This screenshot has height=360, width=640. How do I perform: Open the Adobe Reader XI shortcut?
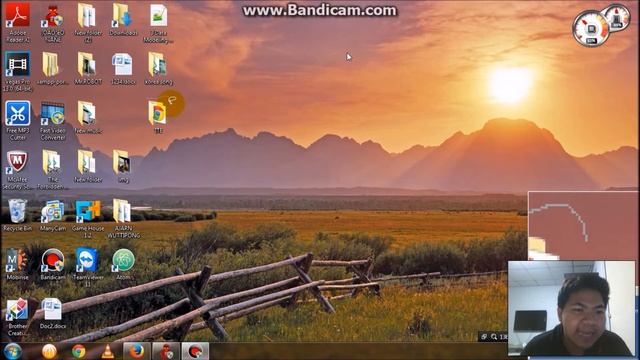click(18, 22)
